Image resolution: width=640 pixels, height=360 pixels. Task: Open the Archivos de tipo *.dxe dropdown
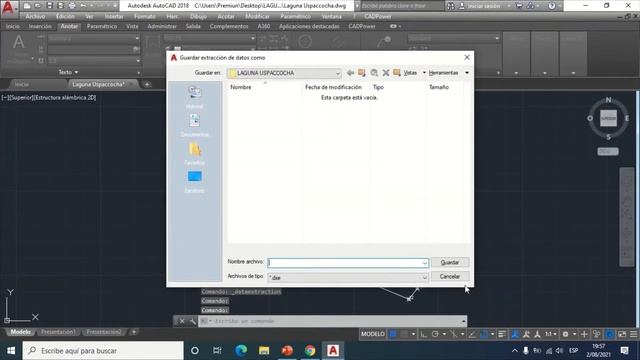tap(348, 278)
